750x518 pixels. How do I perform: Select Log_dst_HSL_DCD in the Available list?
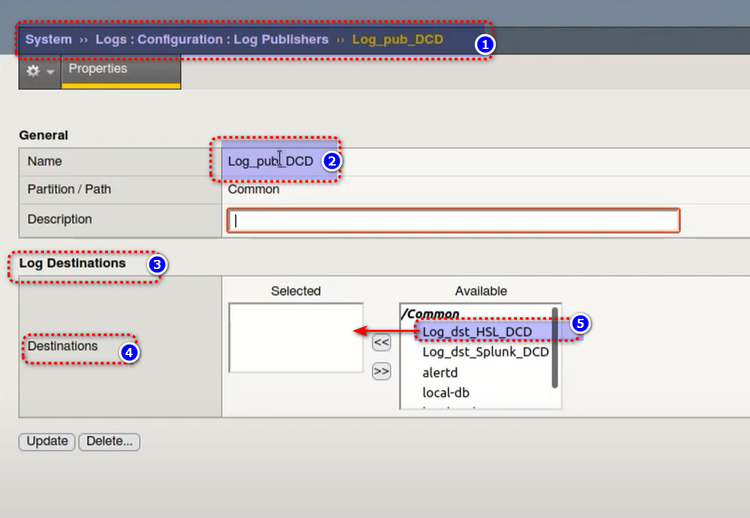(x=477, y=332)
